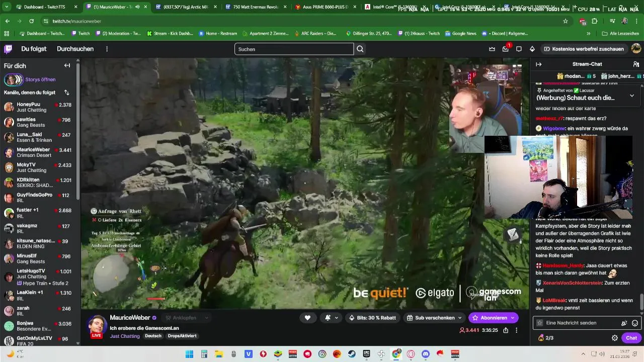The height and width of the screenshot is (362, 644).
Task: Open Windows Start menu
Action: (x=189, y=354)
